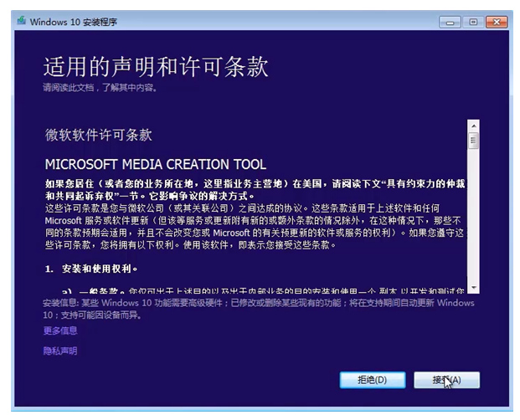Click the license scrollbar thumb
The height and width of the screenshot is (420, 520).
click(x=473, y=141)
